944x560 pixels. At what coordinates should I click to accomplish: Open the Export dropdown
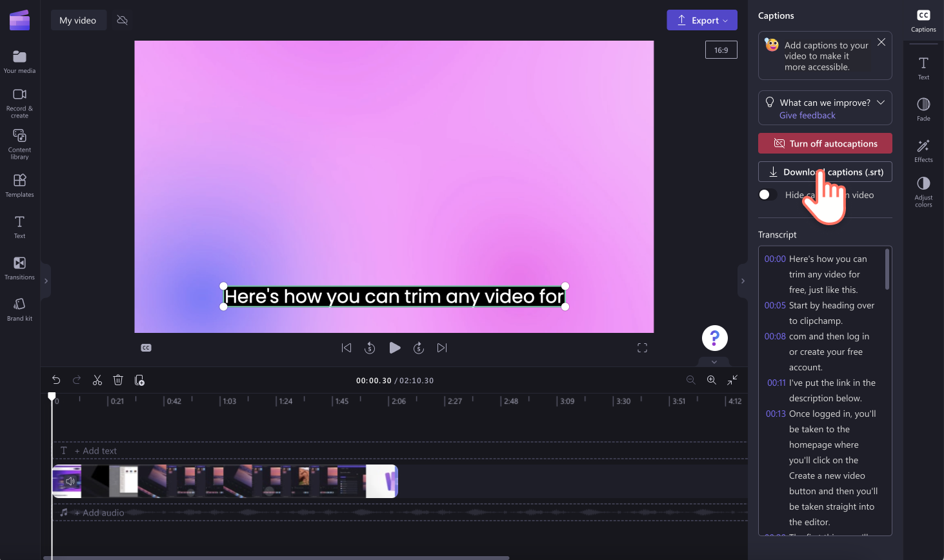tap(702, 20)
